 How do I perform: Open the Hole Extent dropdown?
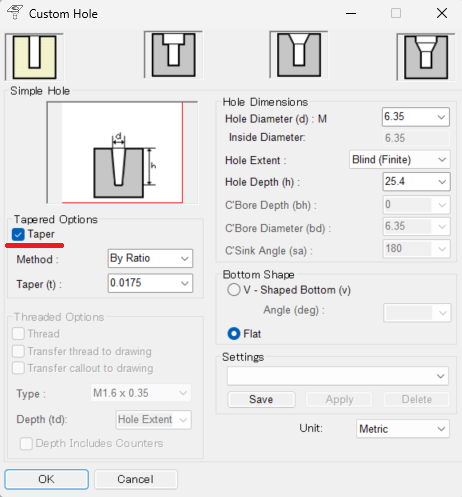click(400, 160)
